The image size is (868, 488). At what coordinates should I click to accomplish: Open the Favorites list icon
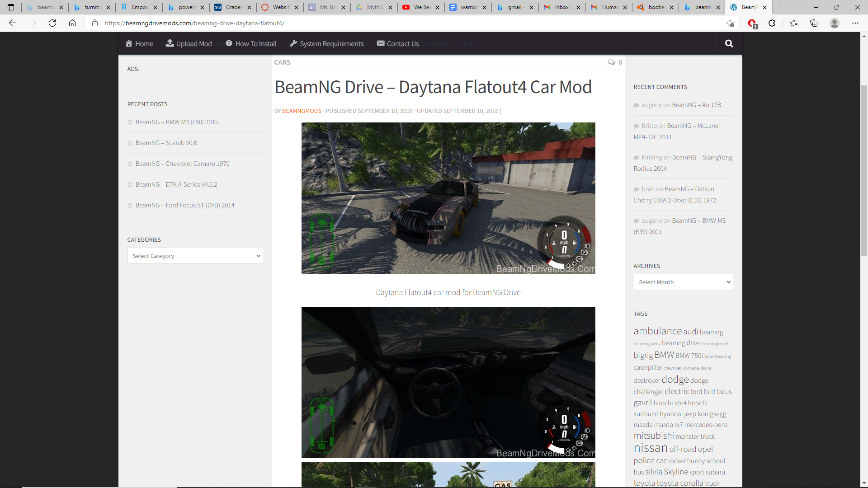point(794,23)
